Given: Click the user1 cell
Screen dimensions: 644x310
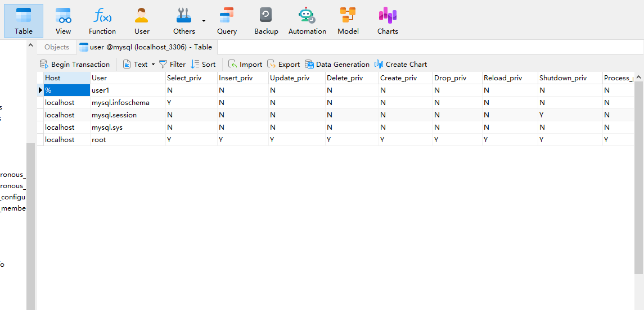Looking at the screenshot, I should point(128,90).
